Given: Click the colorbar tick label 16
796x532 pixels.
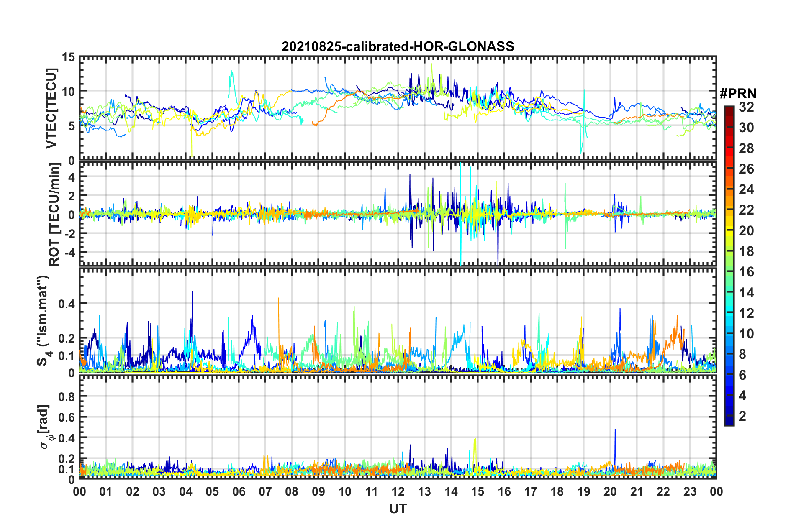Looking at the screenshot, I should (x=746, y=272).
